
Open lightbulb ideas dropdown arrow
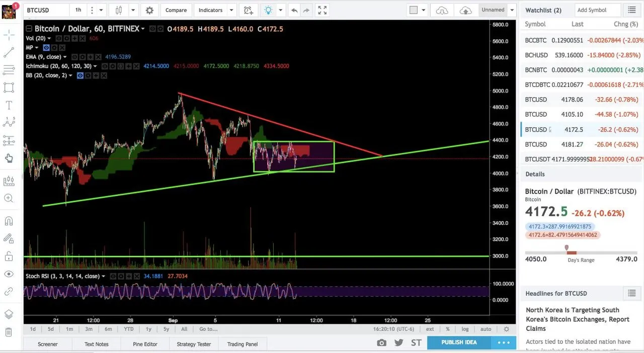click(x=281, y=10)
